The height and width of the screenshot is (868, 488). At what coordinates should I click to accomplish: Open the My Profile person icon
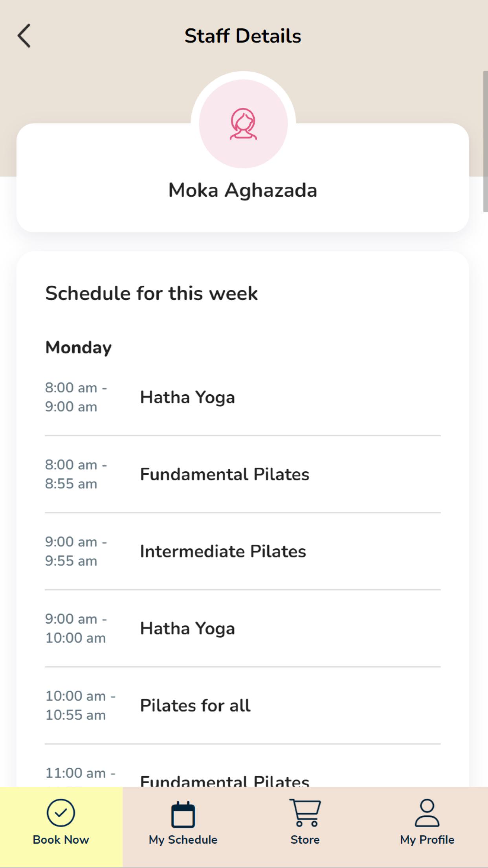coord(427,813)
